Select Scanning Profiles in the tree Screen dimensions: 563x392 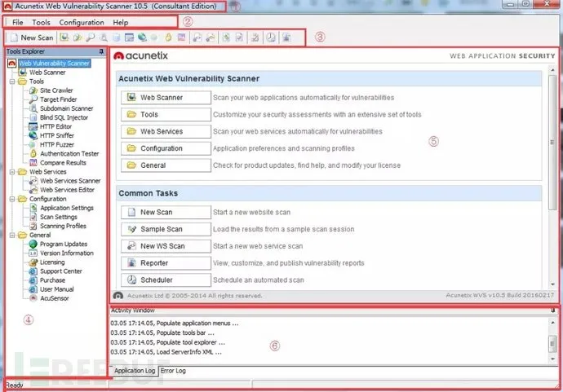(63, 226)
